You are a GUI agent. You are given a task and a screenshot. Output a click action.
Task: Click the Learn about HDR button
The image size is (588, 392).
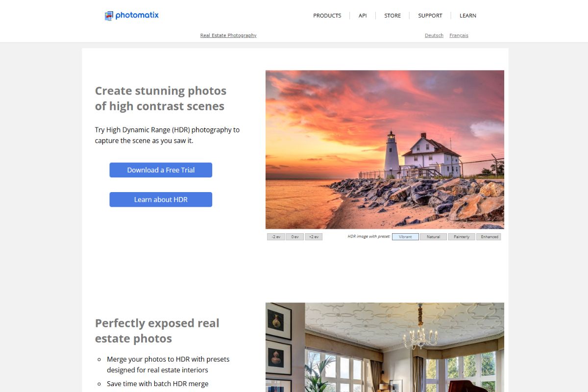(161, 199)
